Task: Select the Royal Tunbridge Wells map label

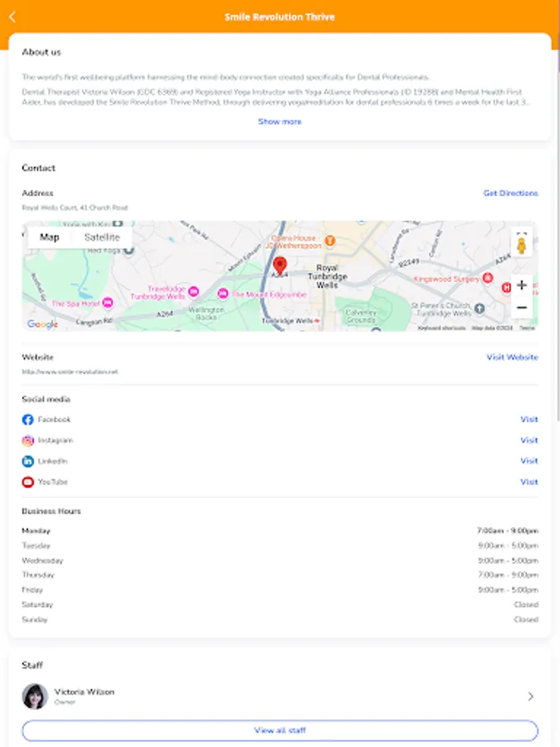Action: point(327,276)
